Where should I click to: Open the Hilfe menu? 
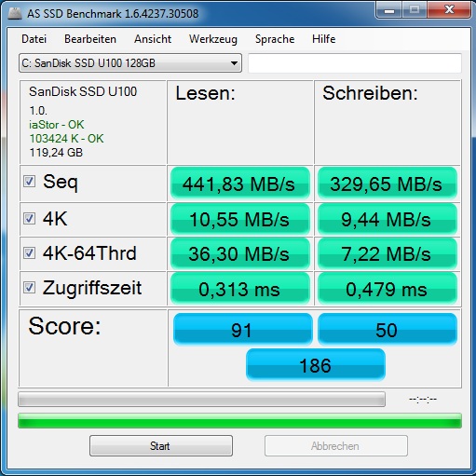pyautogui.click(x=324, y=39)
